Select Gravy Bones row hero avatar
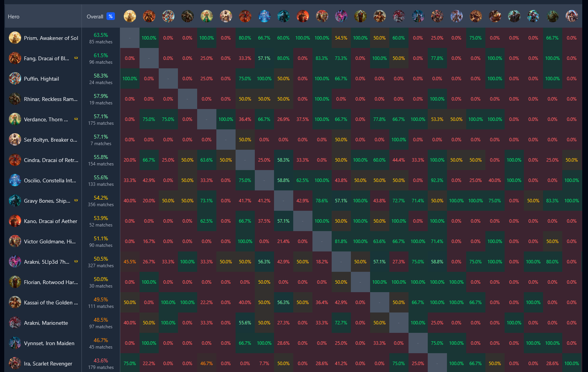The width and height of the screenshot is (588, 372). (x=15, y=200)
